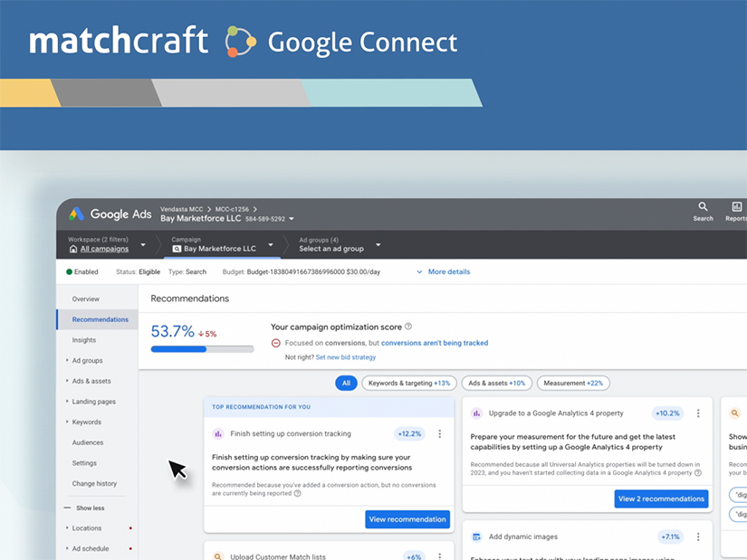This screenshot has height=560, width=747.
Task: Open help icon after conversion reported text
Action: click(298, 493)
